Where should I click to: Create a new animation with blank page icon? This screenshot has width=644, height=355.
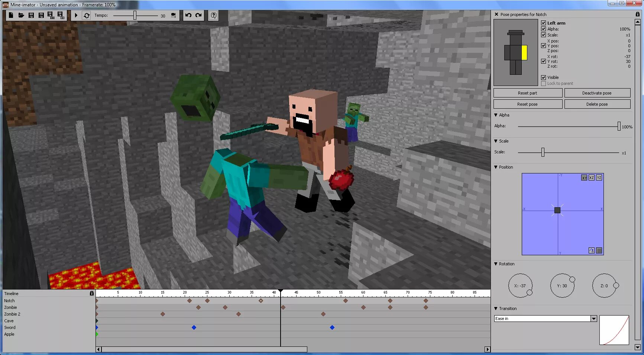coord(11,15)
